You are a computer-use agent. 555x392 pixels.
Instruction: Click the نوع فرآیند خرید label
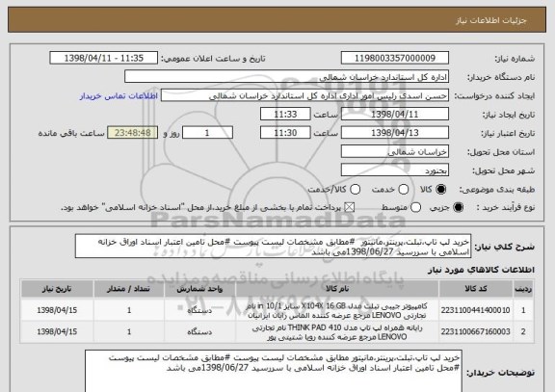coord(506,208)
